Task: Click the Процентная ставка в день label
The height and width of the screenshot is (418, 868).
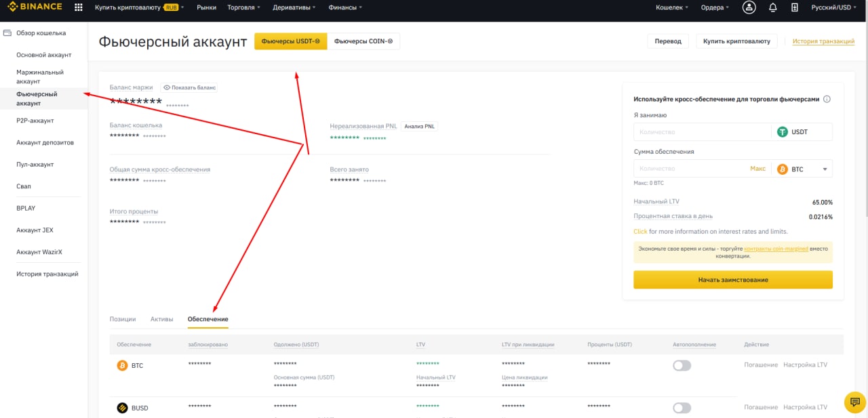Action: point(673,217)
